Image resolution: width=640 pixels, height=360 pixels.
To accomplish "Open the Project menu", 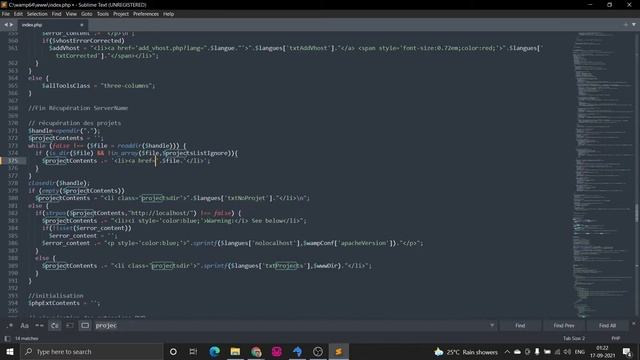I will tap(121, 14).
